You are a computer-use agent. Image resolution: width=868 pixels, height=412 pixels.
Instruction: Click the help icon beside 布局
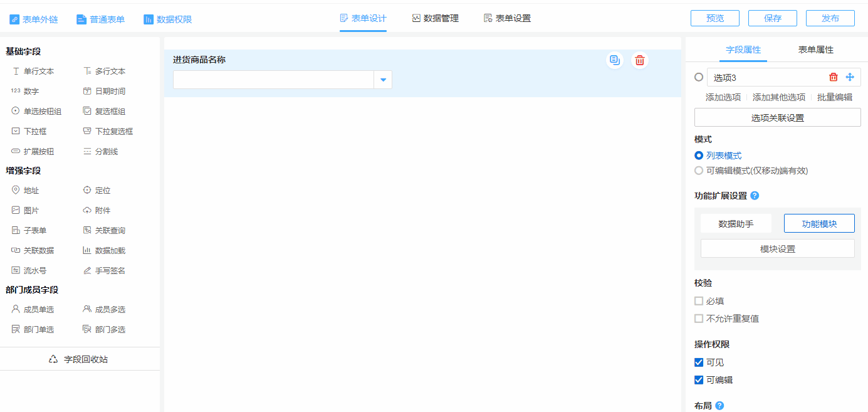tap(719, 406)
